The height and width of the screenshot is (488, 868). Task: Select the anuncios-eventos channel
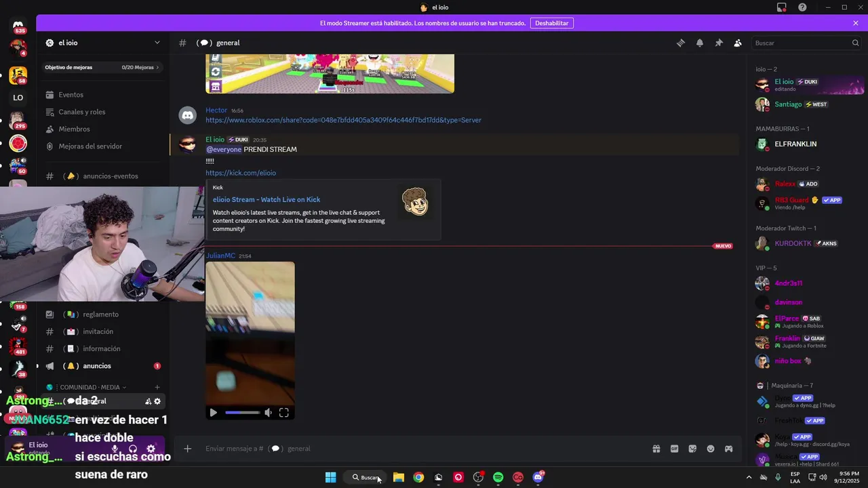102,176
